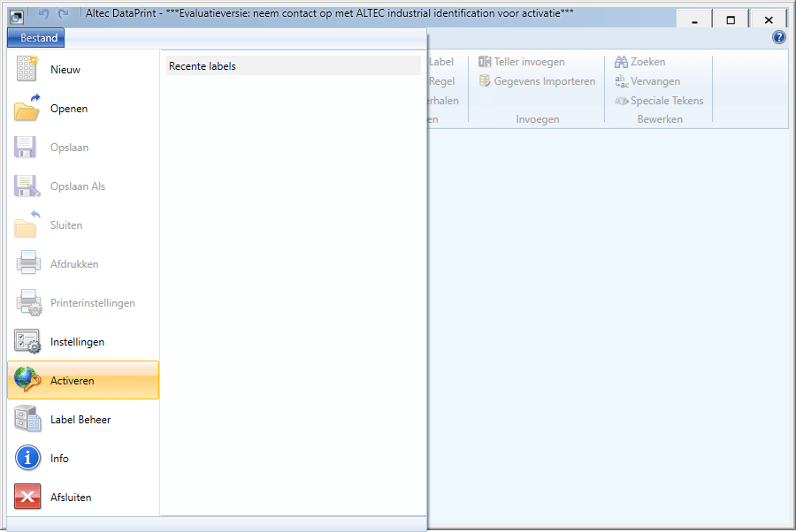The height and width of the screenshot is (532, 796).
Task: Click the Opslaan floppy disk icon
Action: (25, 147)
